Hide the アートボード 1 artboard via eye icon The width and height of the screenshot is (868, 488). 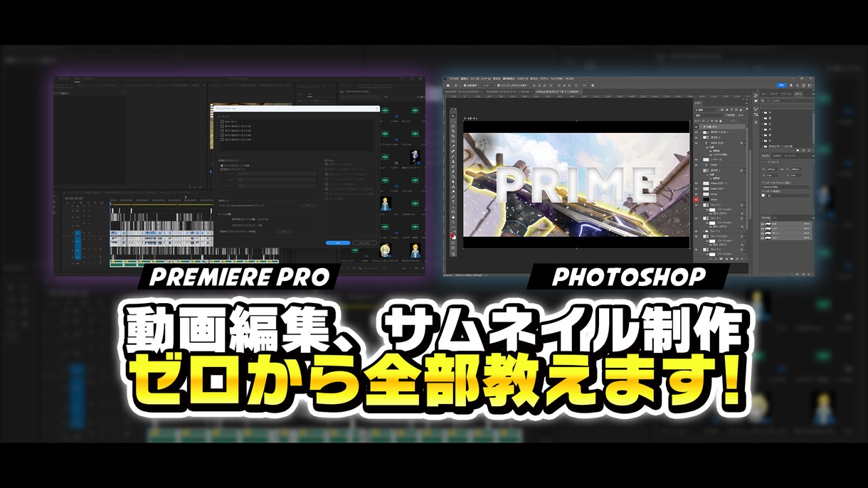pos(697,127)
